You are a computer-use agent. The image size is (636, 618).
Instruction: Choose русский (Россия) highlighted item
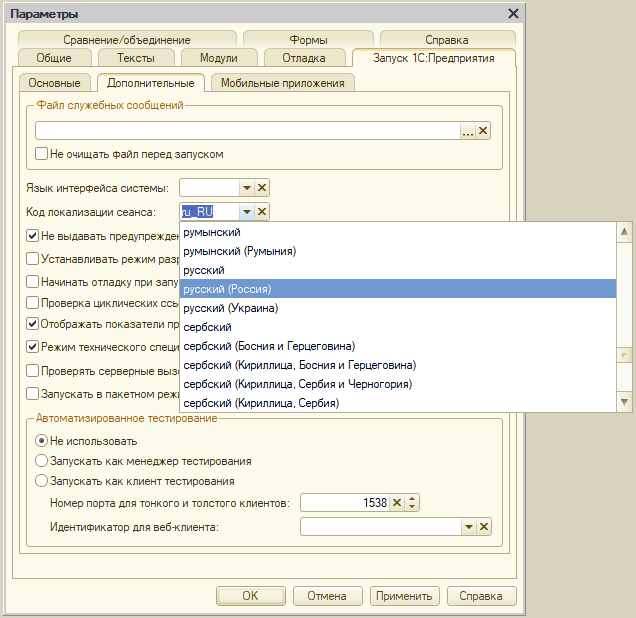[398, 289]
